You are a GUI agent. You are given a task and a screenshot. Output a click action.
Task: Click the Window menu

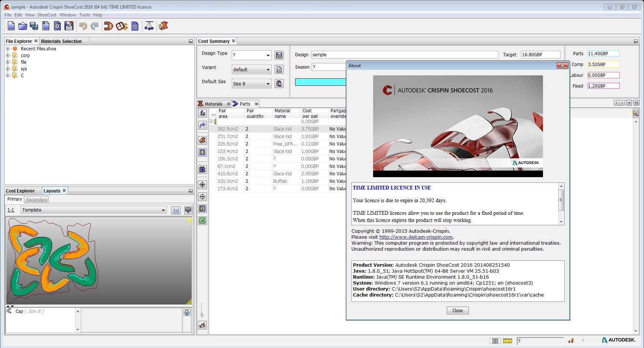point(68,15)
